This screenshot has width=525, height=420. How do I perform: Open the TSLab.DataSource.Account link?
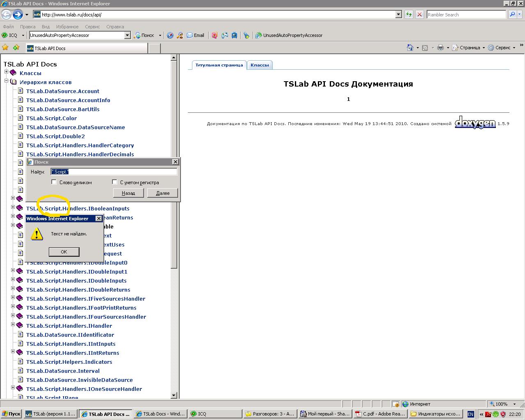point(63,91)
